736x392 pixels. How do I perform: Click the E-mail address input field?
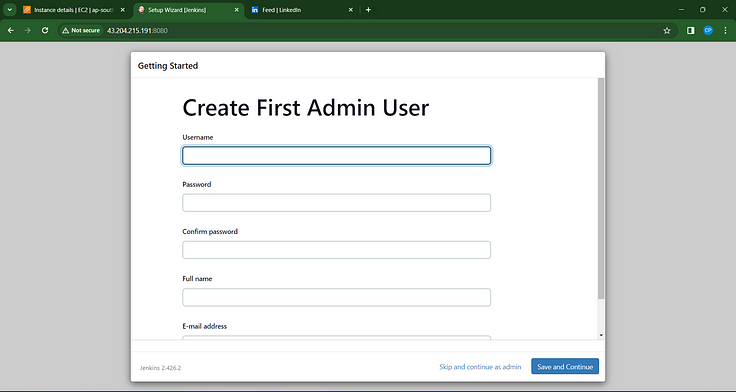(337, 337)
